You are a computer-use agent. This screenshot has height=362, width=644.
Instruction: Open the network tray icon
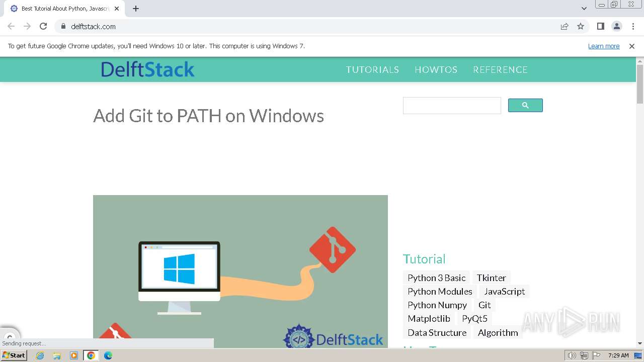pos(584,355)
